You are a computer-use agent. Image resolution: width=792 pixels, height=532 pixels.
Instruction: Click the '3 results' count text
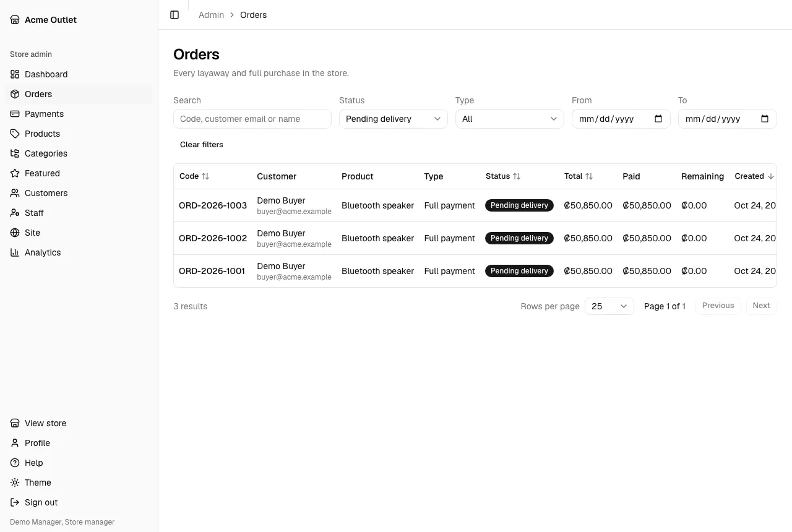click(x=191, y=306)
